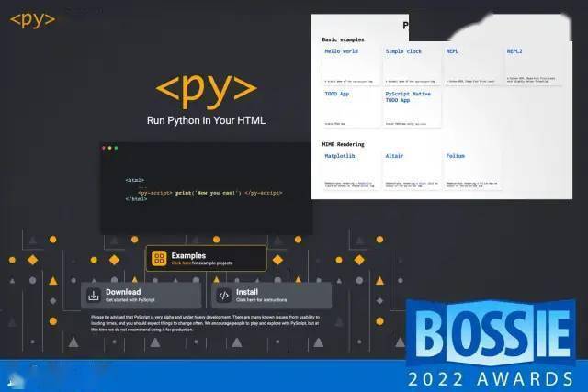Viewport: 588px width, 392px height.
Task: Click the download tray arrow icon
Action: [94, 296]
